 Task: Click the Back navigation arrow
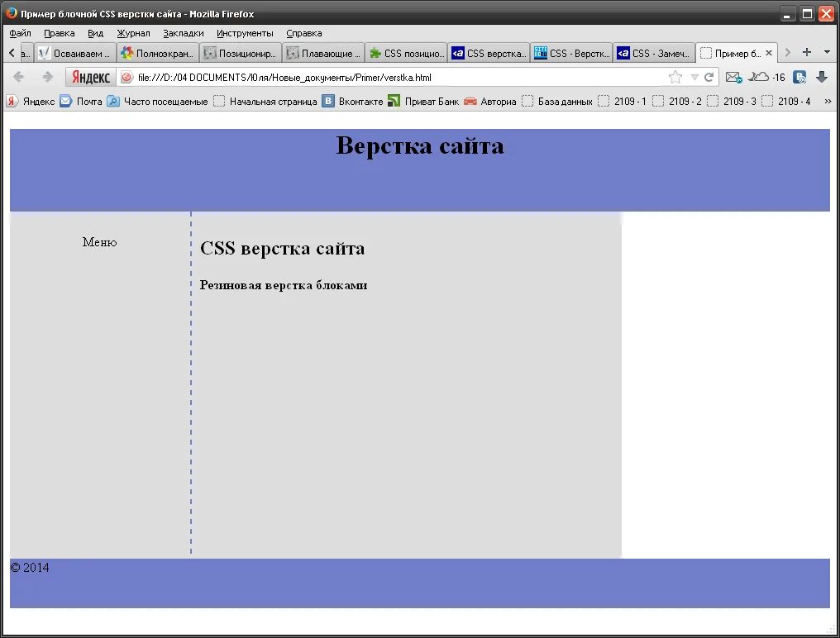[18, 77]
